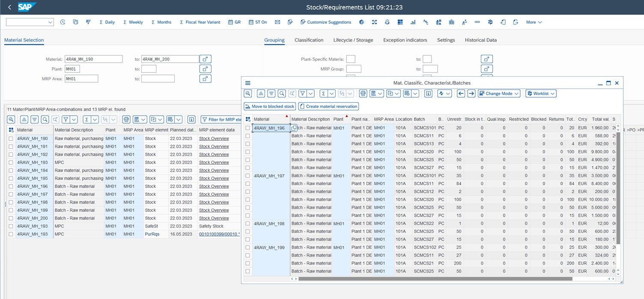Expand the layout dropdown arrow in batches popup
Image resolution: width=644 pixels, height=299 pixels.
pyautogui.click(x=414, y=93)
